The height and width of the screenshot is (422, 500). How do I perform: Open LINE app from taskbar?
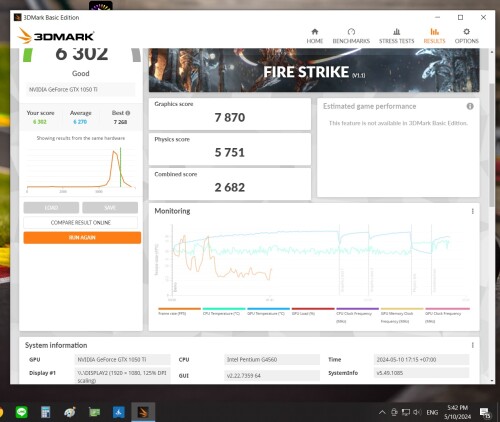point(22,412)
